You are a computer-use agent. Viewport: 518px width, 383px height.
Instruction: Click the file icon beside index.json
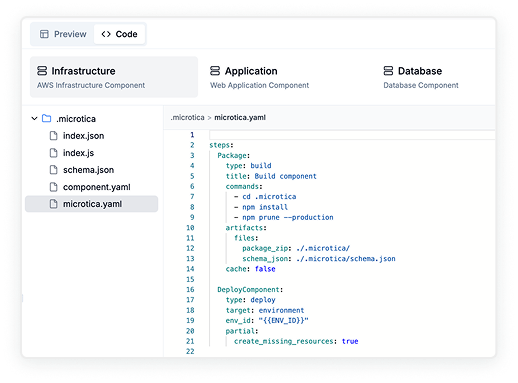(53, 136)
